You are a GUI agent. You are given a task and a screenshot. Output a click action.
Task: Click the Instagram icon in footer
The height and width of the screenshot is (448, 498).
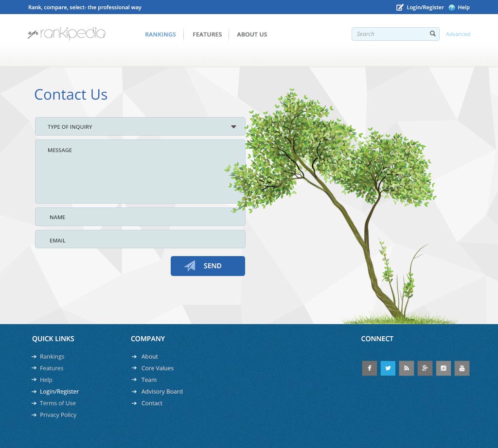pos(444,368)
